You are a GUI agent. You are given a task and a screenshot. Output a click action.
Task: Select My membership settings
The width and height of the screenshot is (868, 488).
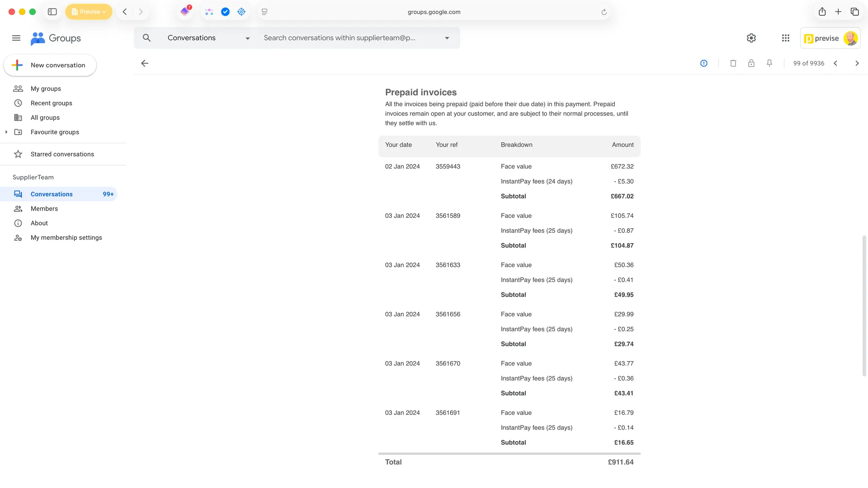[66, 238]
